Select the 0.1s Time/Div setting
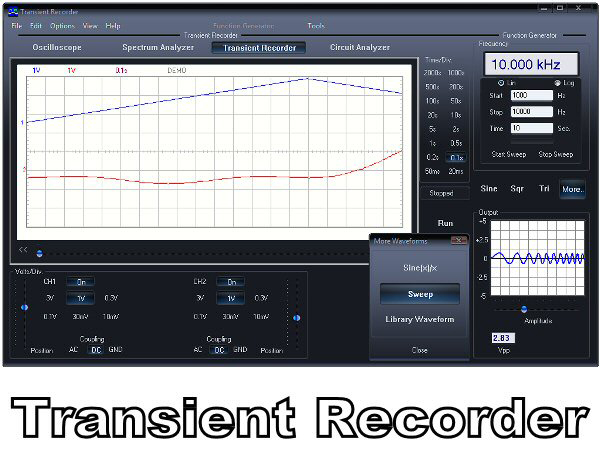 [456, 158]
